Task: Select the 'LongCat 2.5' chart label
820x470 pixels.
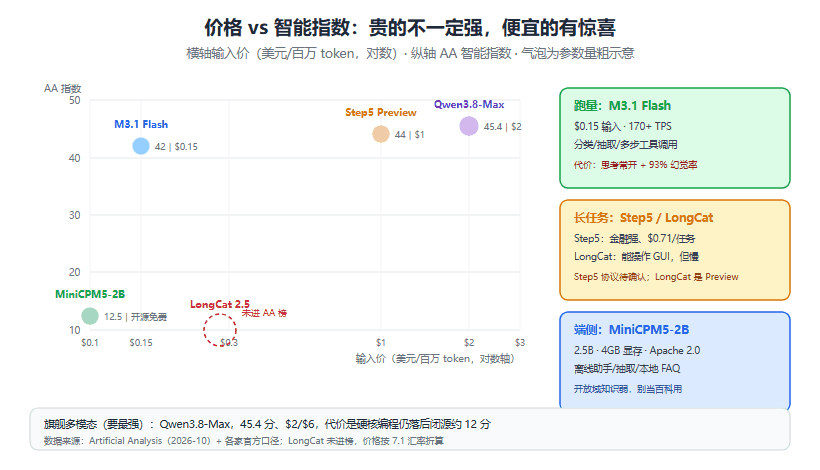Action: 220,304
